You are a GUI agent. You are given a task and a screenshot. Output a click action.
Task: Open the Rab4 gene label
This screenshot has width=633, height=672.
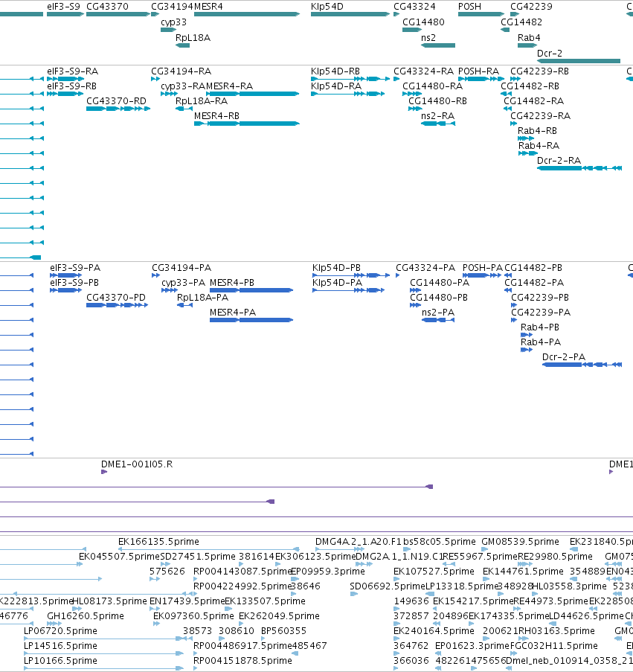[x=529, y=38]
